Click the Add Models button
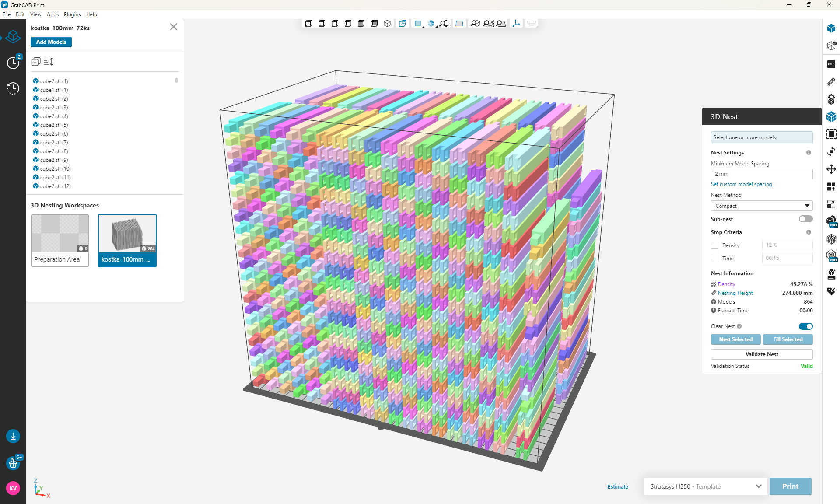The height and width of the screenshot is (504, 840). pyautogui.click(x=51, y=42)
